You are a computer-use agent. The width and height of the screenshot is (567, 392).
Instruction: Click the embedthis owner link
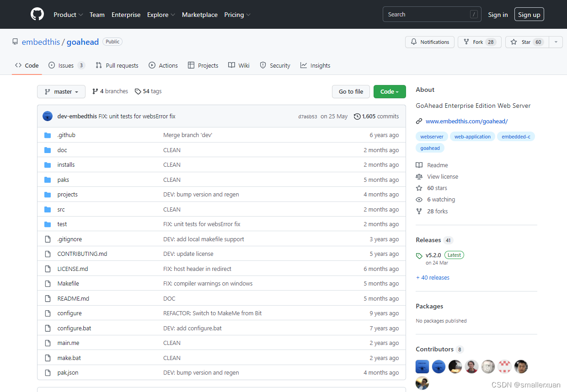41,42
